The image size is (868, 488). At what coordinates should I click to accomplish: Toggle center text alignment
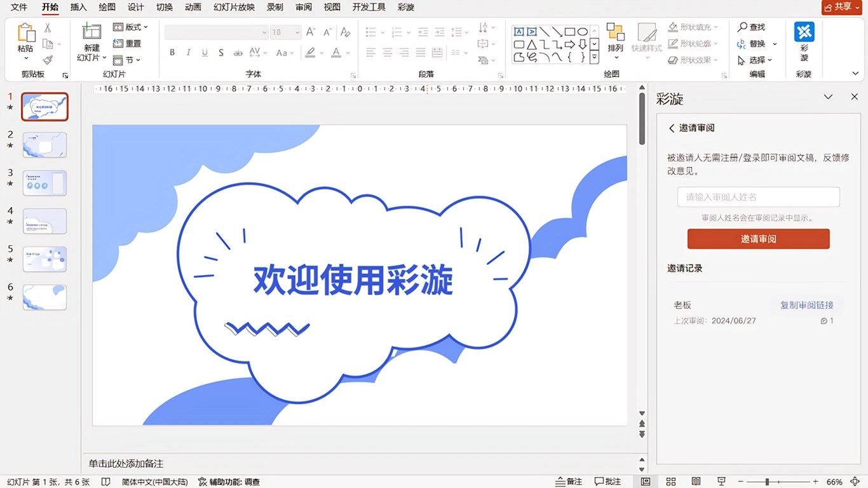click(x=388, y=53)
